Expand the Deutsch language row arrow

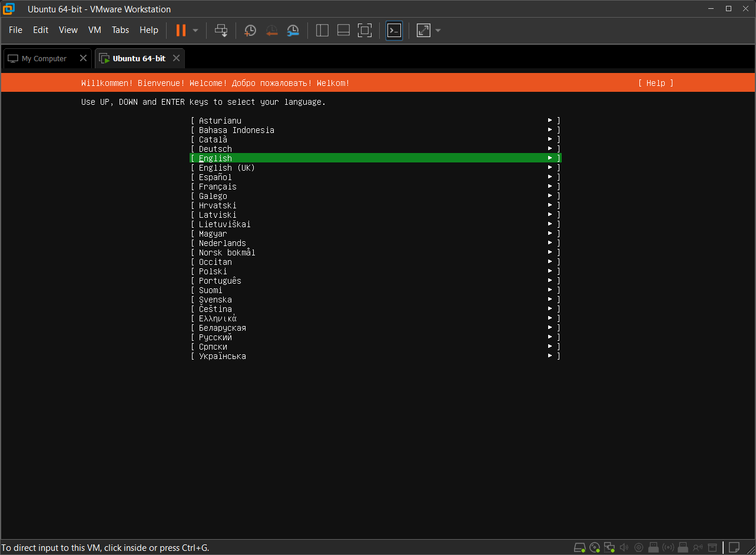pyautogui.click(x=550, y=149)
